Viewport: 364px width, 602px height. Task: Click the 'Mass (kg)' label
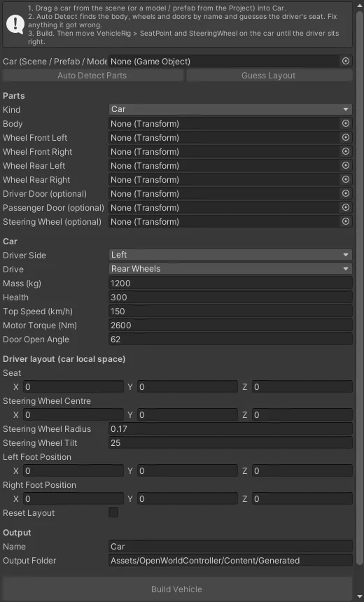coord(22,283)
